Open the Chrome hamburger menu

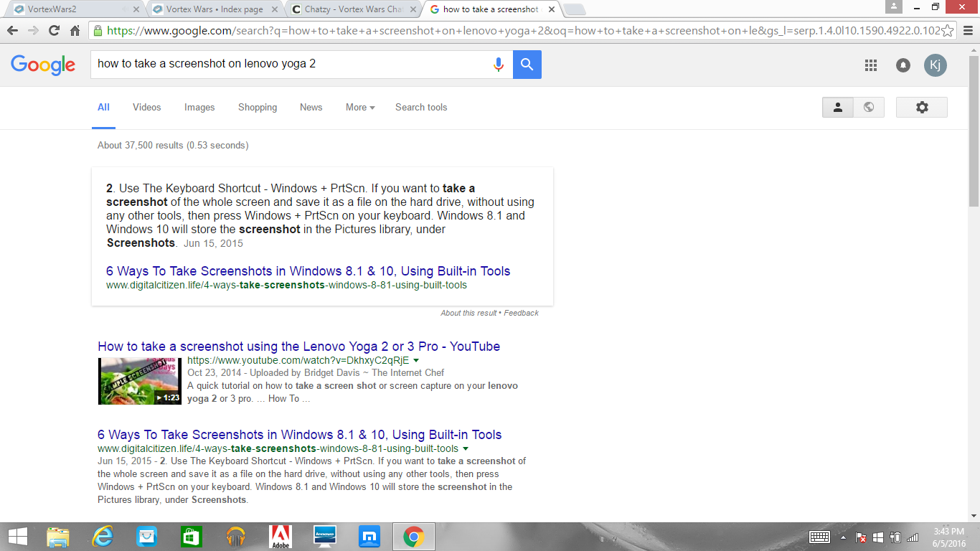pyautogui.click(x=967, y=31)
